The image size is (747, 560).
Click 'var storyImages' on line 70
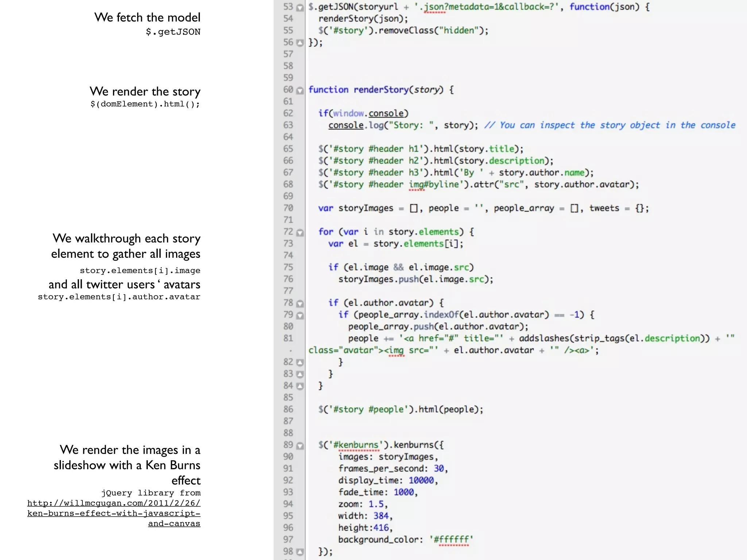click(x=356, y=208)
